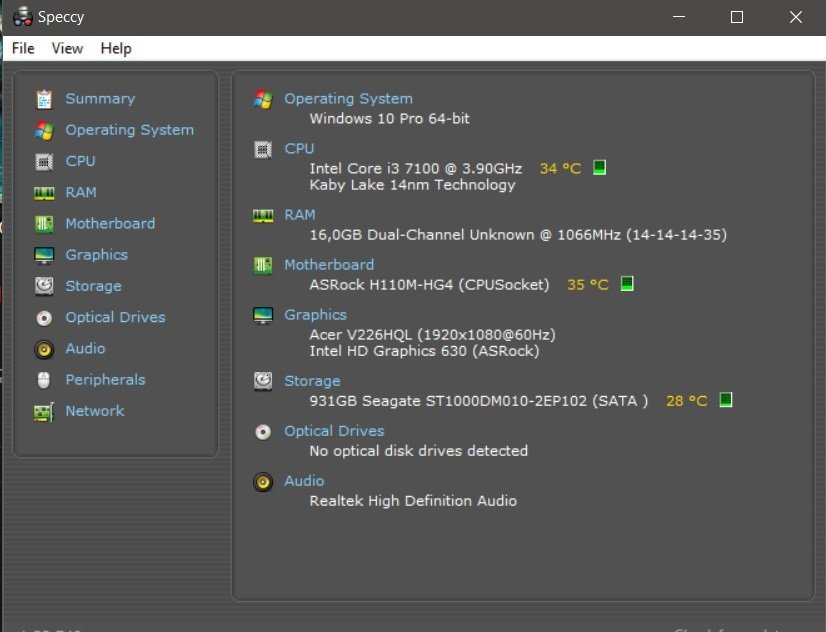This screenshot has width=826, height=632.
Task: Click the green CPU temperature indicator
Action: tap(600, 168)
